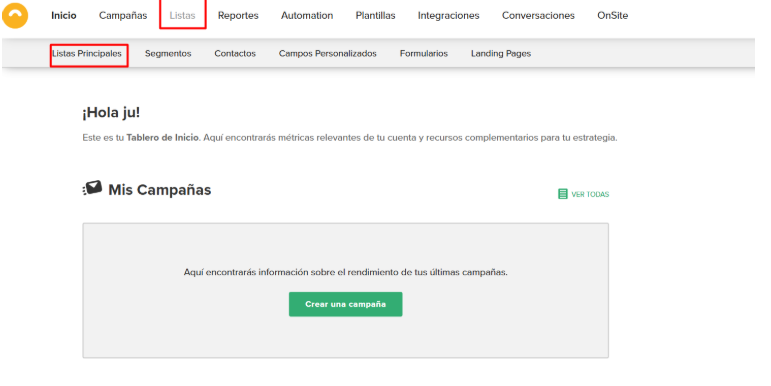Open the Contactos submenu
The height and width of the screenshot is (386, 771).
[x=235, y=54]
